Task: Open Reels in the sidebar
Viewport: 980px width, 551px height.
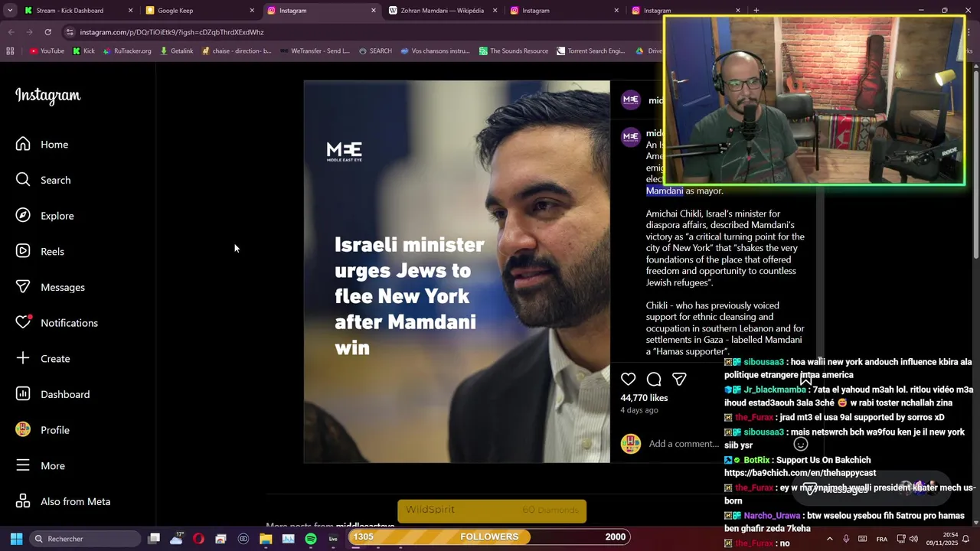Action: point(40,251)
